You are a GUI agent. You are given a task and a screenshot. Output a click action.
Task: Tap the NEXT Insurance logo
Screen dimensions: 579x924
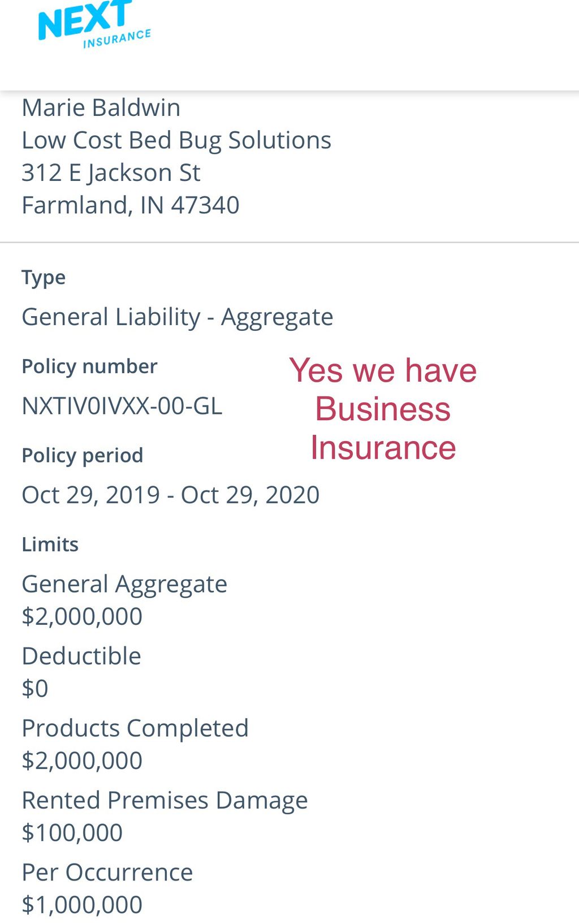tap(94, 23)
